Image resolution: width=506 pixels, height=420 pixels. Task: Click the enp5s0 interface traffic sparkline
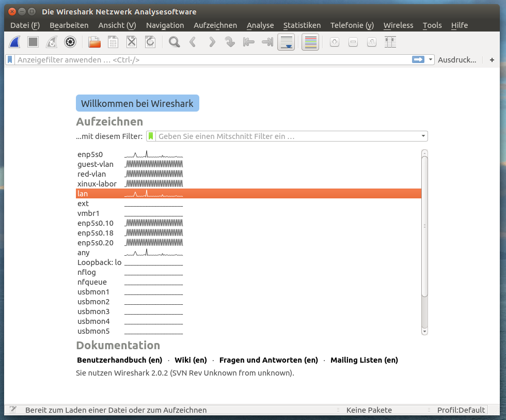point(153,154)
